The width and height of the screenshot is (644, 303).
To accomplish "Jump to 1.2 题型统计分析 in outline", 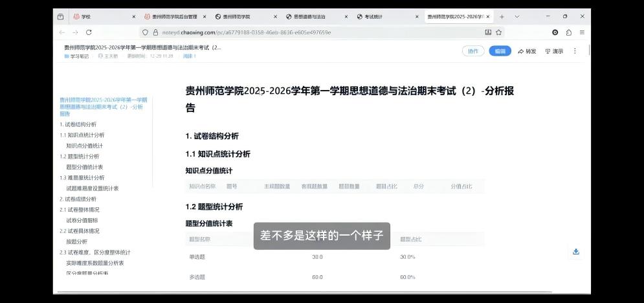I will 80,156.
